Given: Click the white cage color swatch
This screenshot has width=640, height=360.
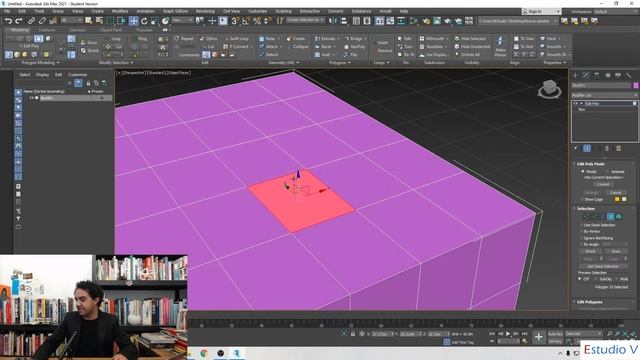Looking at the screenshot, I should coord(624,200).
